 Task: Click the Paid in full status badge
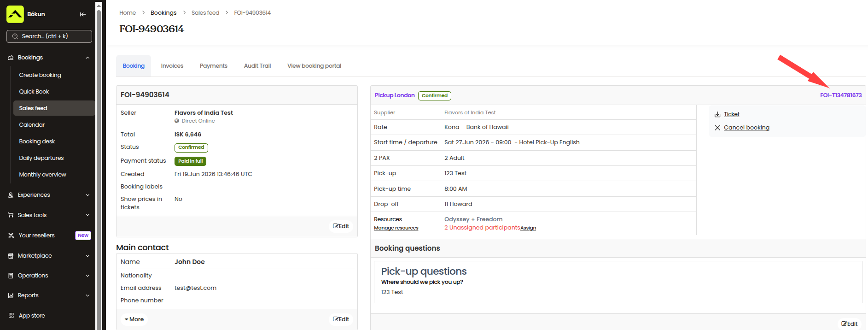coord(190,161)
